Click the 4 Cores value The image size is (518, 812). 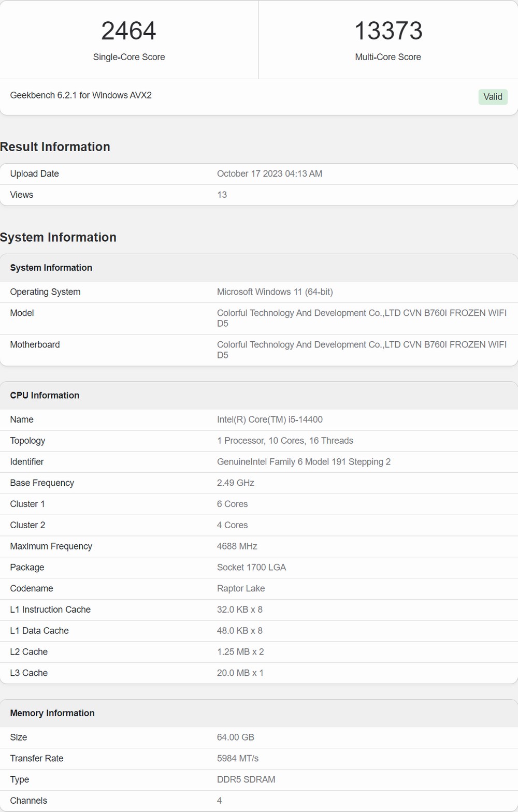point(232,525)
